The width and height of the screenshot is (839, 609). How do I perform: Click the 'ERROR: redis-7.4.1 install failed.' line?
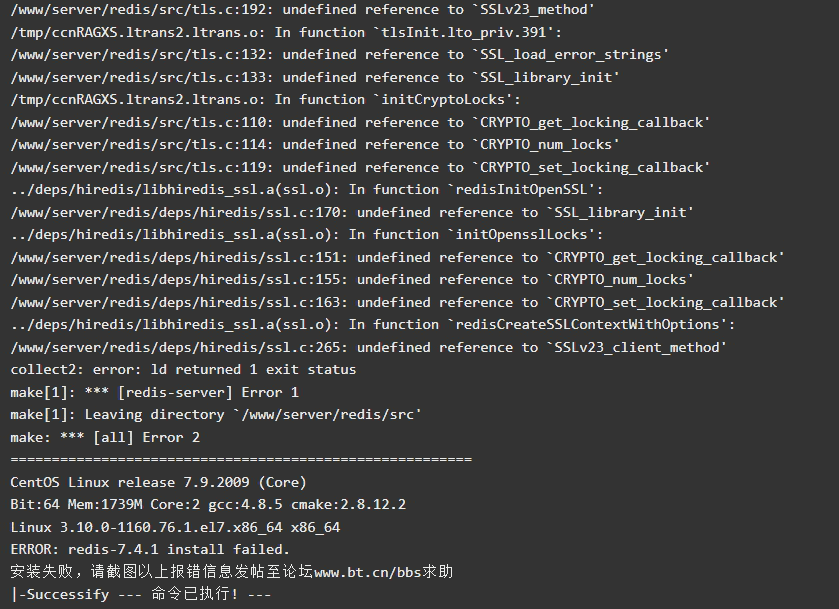[x=150, y=550]
